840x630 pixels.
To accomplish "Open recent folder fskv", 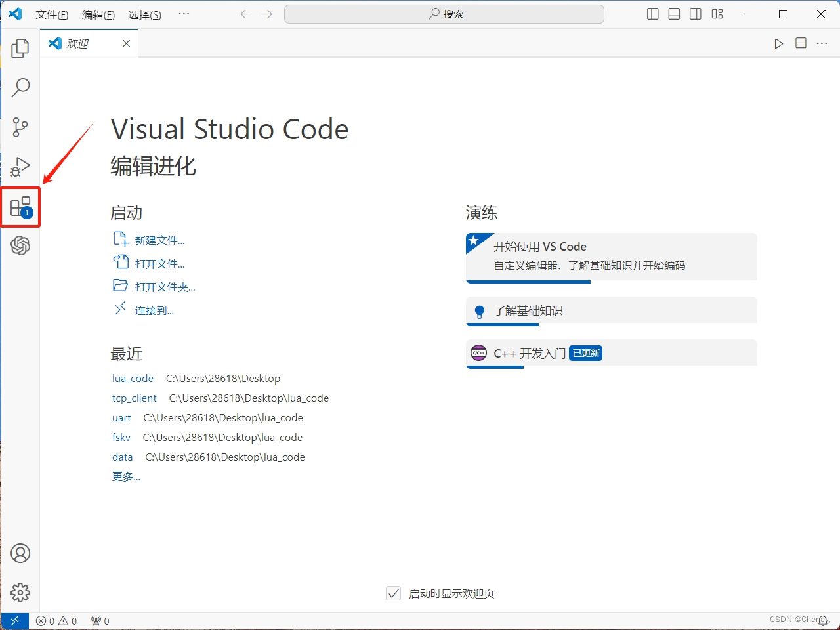I will pos(121,438).
